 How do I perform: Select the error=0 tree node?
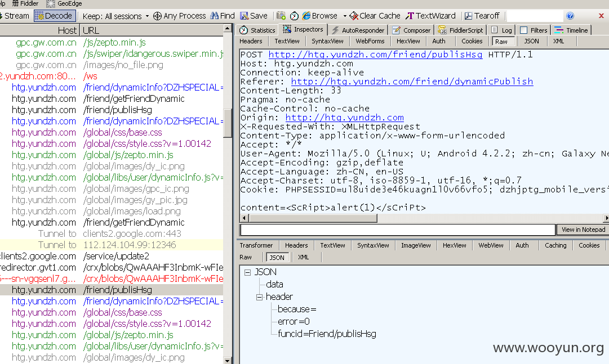(294, 322)
